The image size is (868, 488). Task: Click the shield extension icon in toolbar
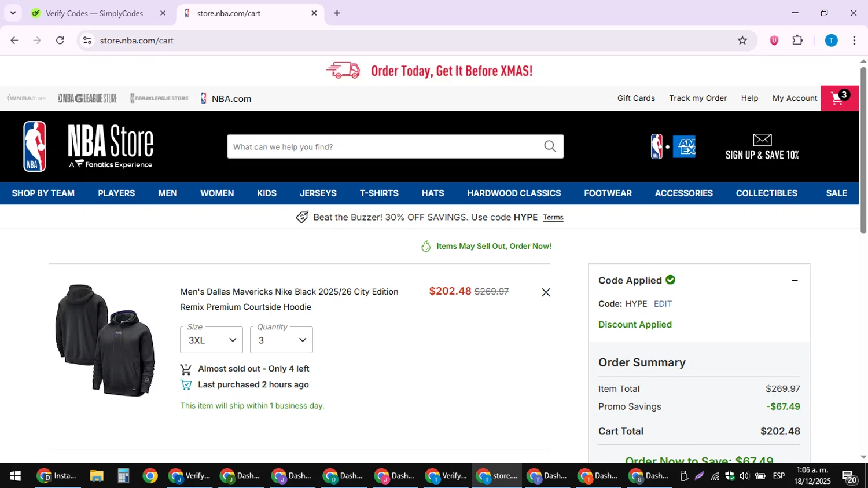pyautogui.click(x=774, y=41)
